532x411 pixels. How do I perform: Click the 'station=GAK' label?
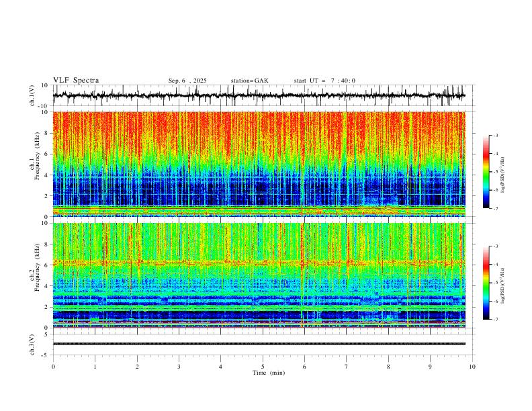249,81
